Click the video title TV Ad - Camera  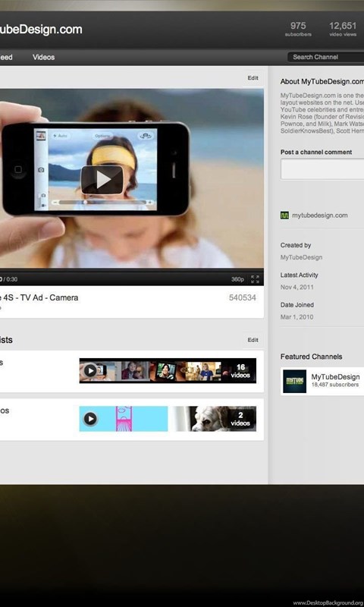39,297
